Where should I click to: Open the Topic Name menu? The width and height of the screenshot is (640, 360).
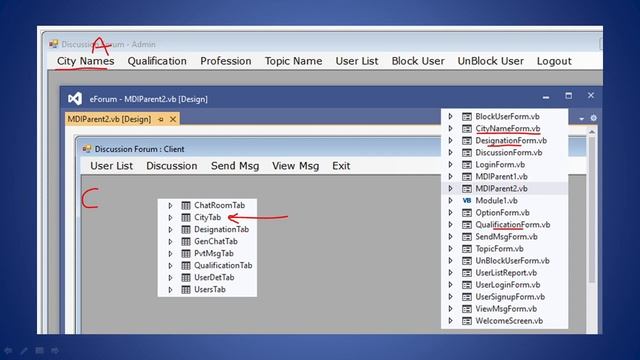293,61
